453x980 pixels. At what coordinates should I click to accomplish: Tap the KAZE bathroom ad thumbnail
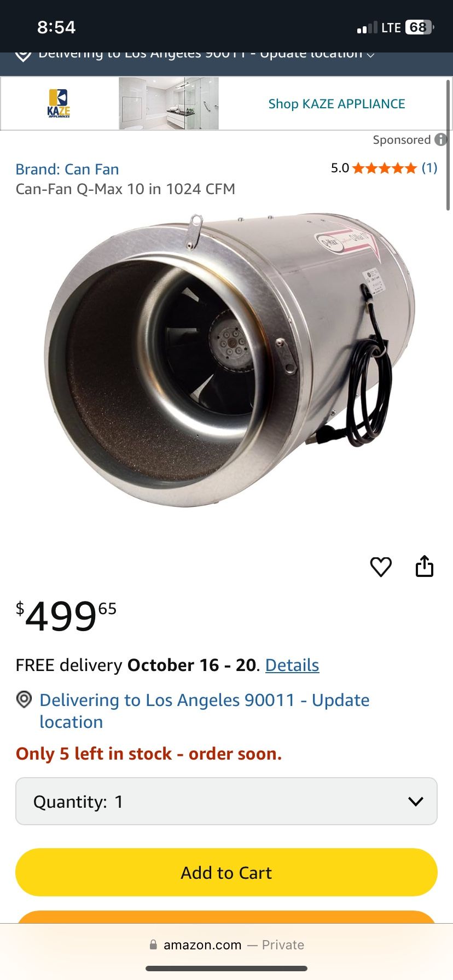(x=169, y=103)
